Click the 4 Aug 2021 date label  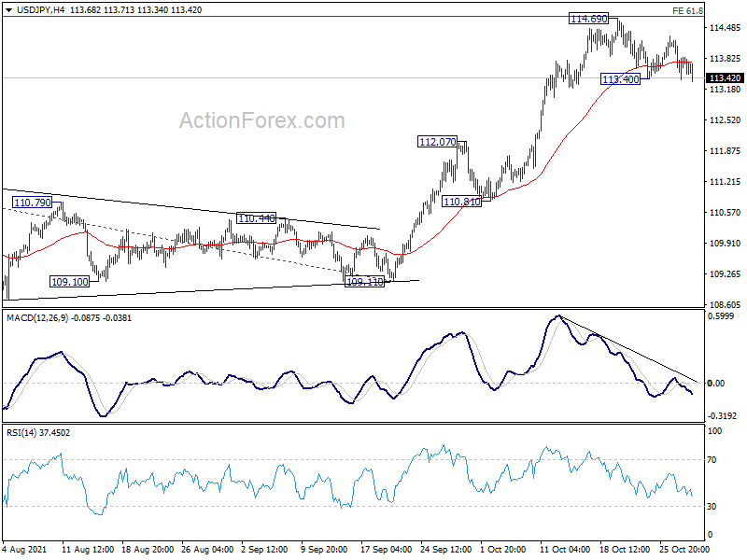coord(24,550)
